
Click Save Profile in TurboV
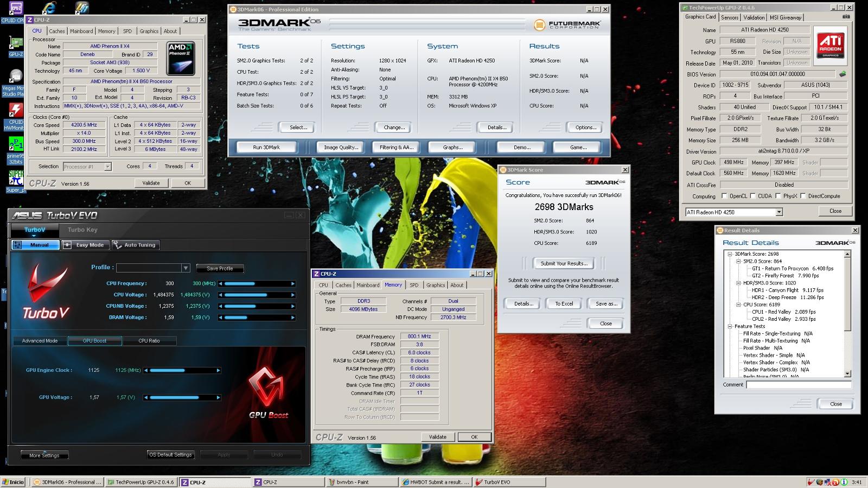click(x=220, y=268)
